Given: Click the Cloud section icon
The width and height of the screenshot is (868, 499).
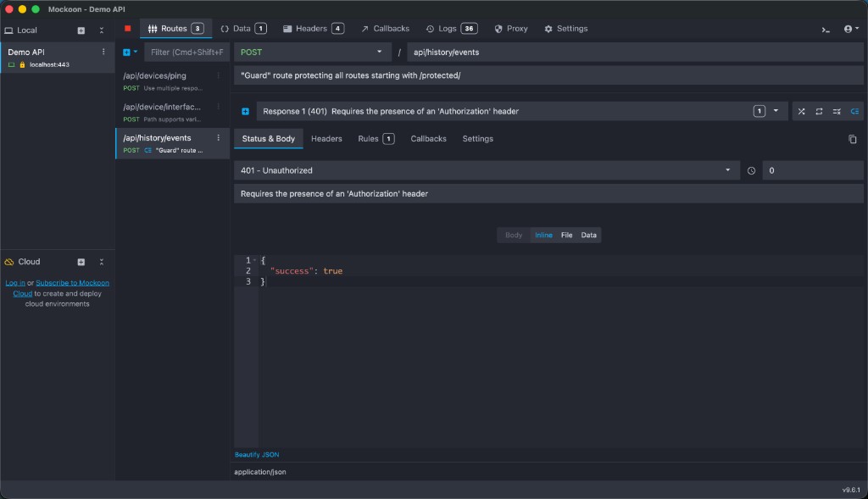Looking at the screenshot, I should tap(8, 262).
